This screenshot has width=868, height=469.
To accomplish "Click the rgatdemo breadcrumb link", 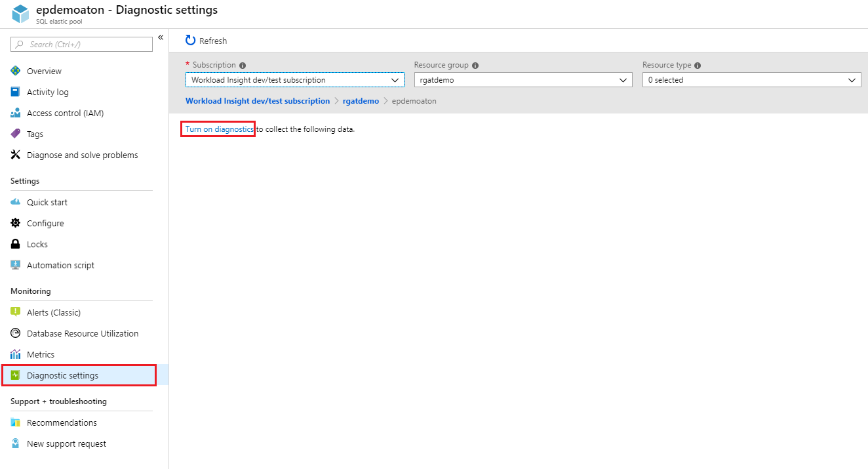I will [x=361, y=100].
